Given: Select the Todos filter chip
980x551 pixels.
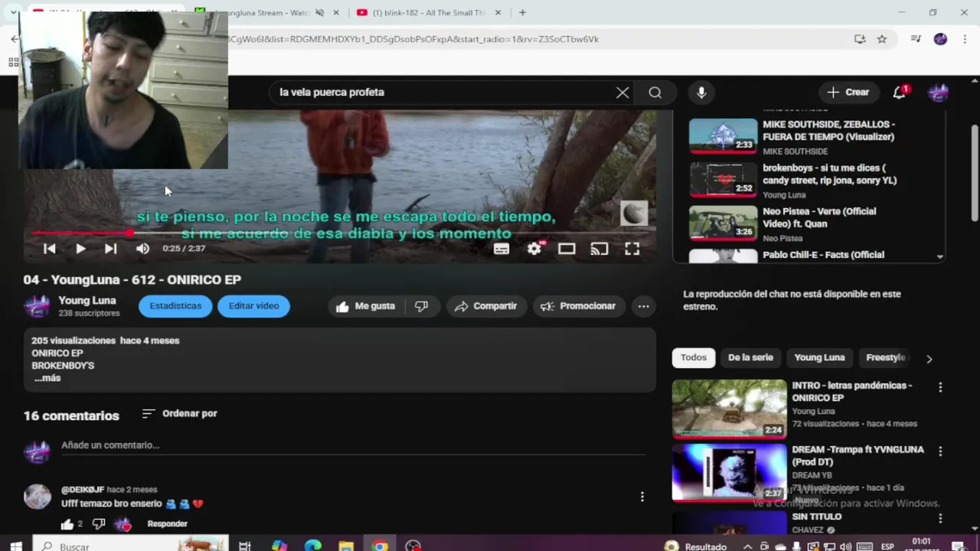Looking at the screenshot, I should click(x=694, y=357).
